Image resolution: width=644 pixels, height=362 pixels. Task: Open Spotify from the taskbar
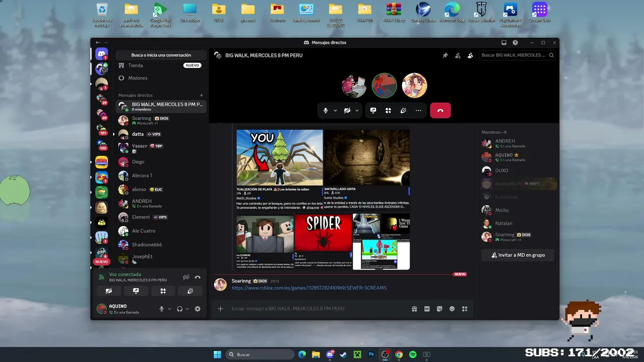click(413, 354)
